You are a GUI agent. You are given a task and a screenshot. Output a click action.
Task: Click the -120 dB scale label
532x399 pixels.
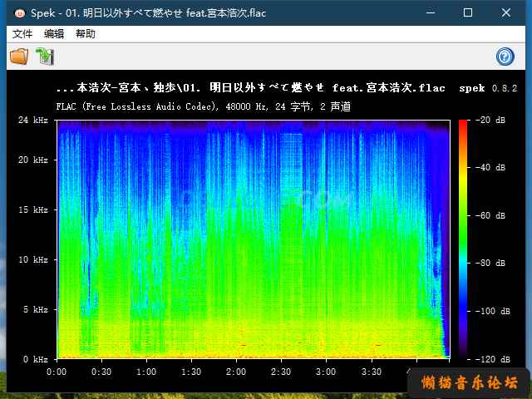[493, 359]
